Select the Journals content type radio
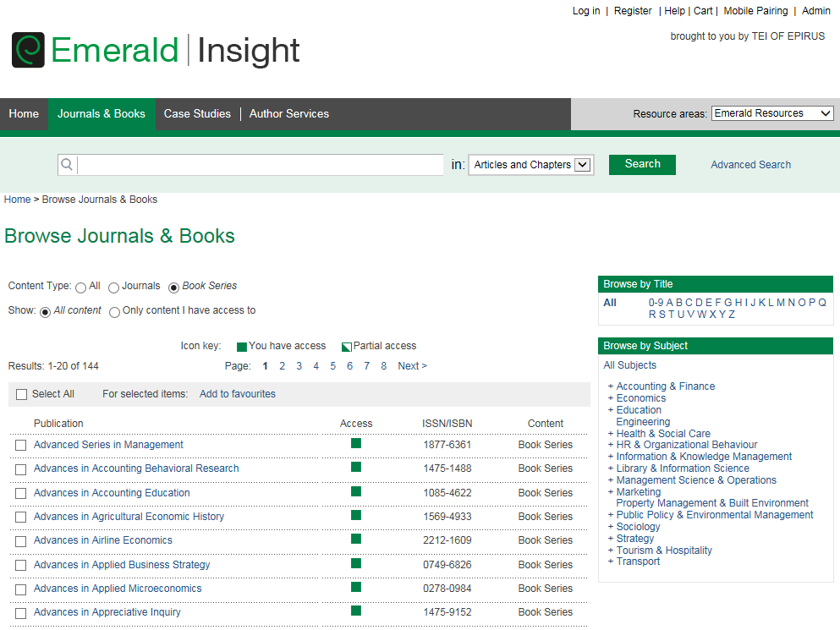The width and height of the screenshot is (840, 630). click(113, 288)
